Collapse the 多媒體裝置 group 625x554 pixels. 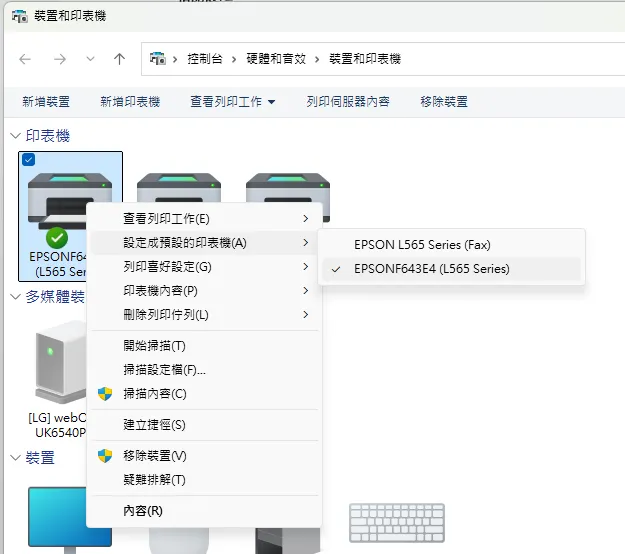pyautogui.click(x=15, y=297)
